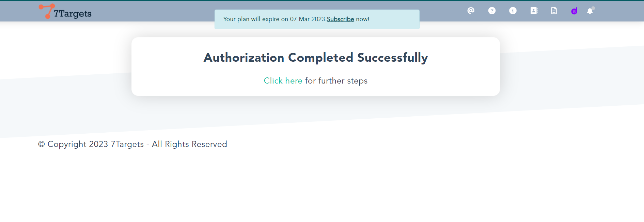
Task: Click the purple note icon
Action: 574,11
